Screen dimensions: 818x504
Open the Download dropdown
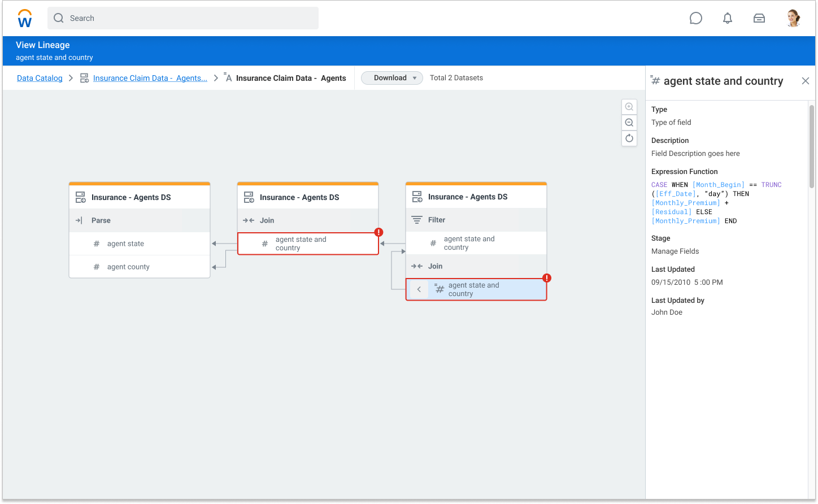click(x=391, y=78)
